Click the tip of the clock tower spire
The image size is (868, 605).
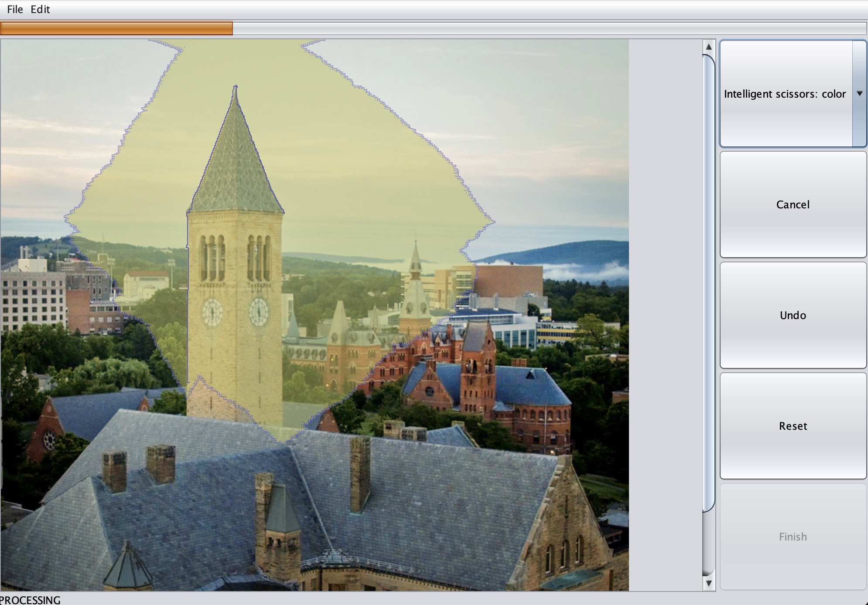[x=236, y=87]
